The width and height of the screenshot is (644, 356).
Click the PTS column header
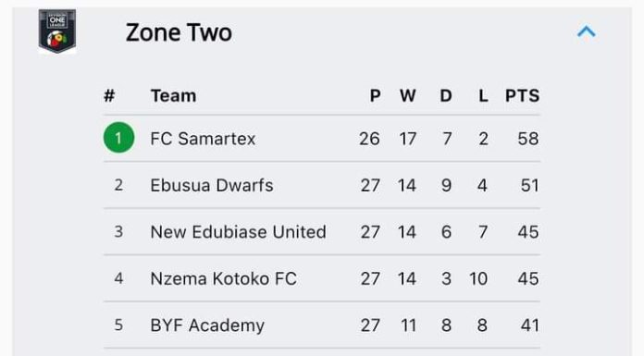[522, 95]
